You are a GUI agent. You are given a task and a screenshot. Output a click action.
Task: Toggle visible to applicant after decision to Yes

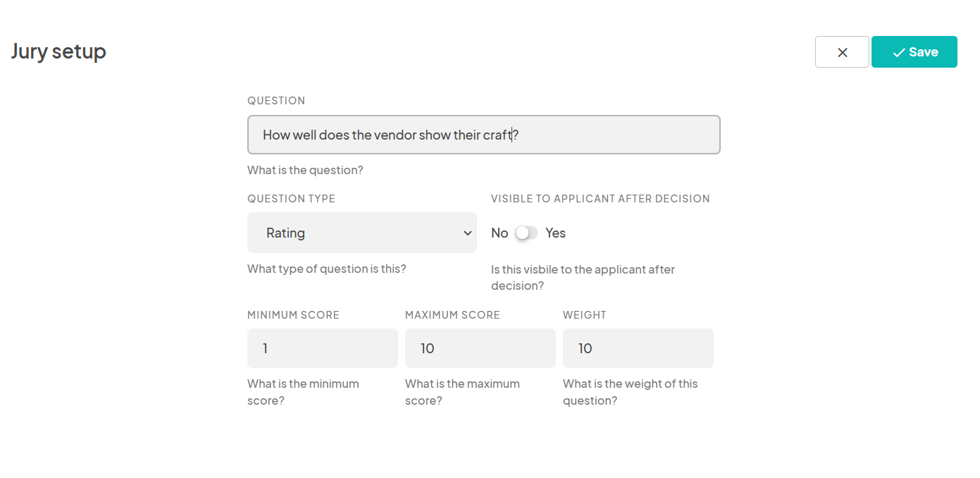tap(525, 232)
